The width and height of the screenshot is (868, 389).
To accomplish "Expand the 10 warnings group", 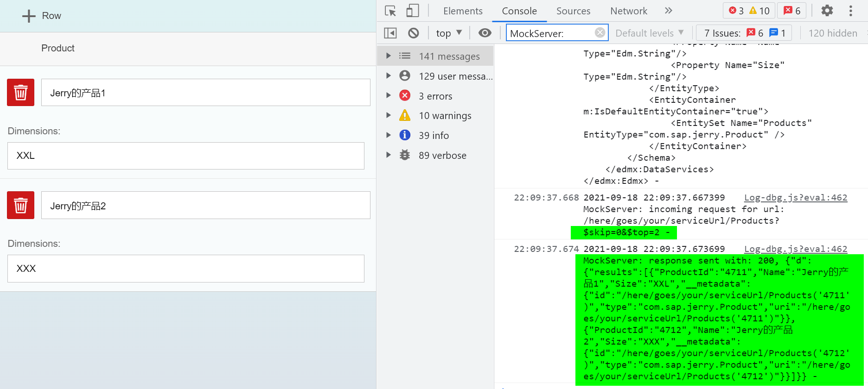I will click(389, 115).
